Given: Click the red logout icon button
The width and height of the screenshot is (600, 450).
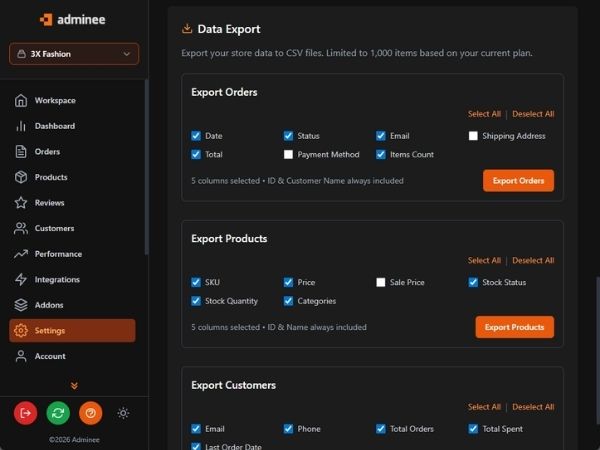Looking at the screenshot, I should pyautogui.click(x=26, y=413).
